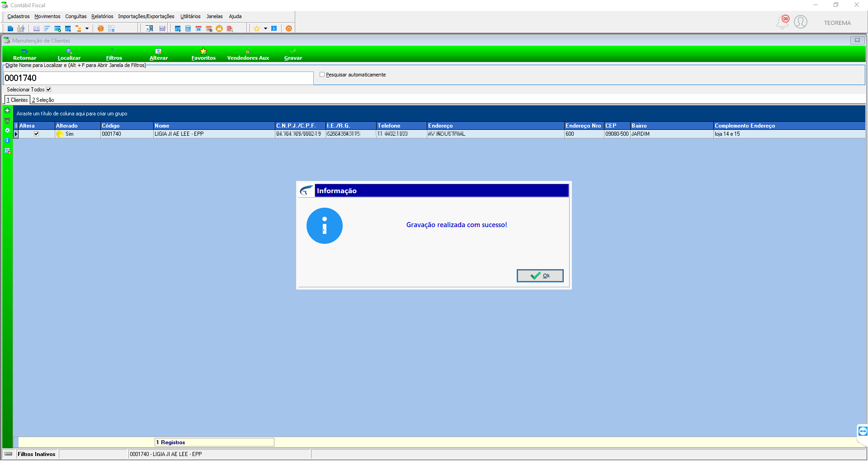Confirm the Informação dialog with Ok

click(540, 276)
